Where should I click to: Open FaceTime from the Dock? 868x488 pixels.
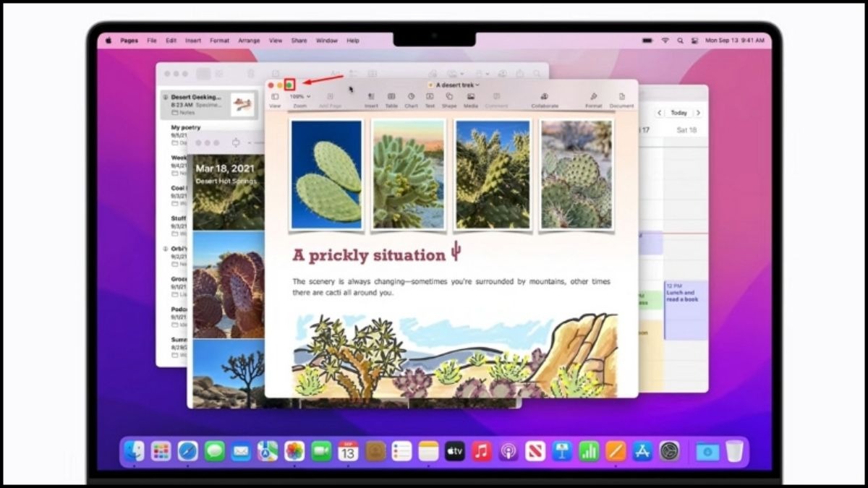321,451
